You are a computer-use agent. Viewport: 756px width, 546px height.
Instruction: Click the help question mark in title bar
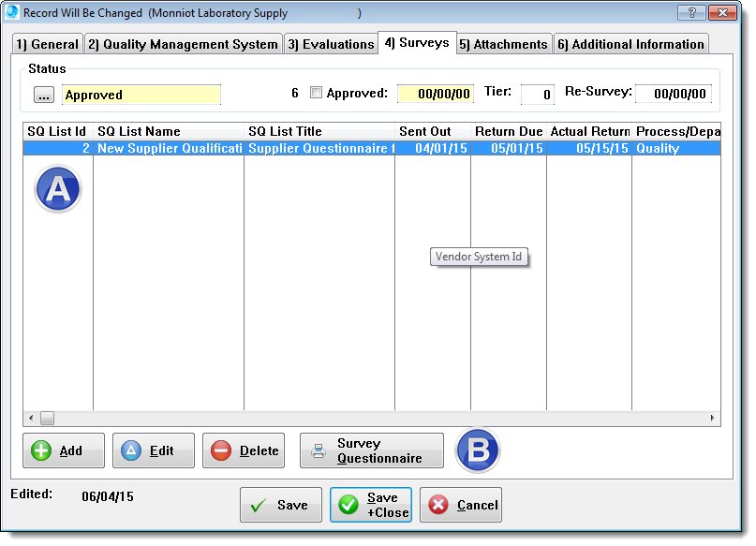[691, 13]
